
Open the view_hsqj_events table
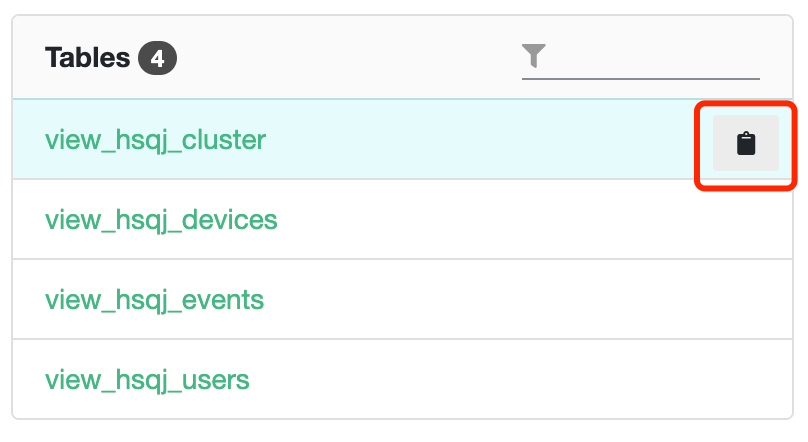[x=154, y=299]
